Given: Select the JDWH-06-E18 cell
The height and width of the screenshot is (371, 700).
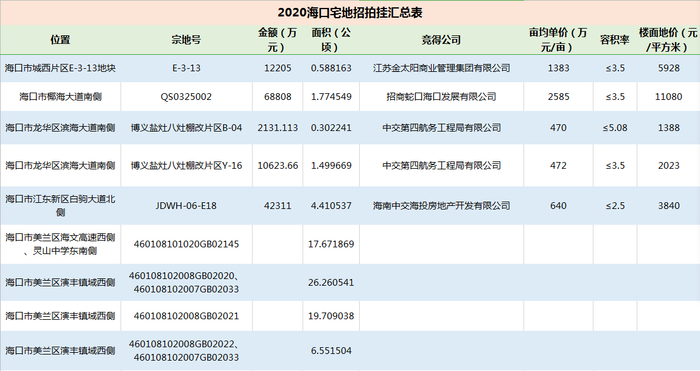Looking at the screenshot, I should tap(186, 206).
